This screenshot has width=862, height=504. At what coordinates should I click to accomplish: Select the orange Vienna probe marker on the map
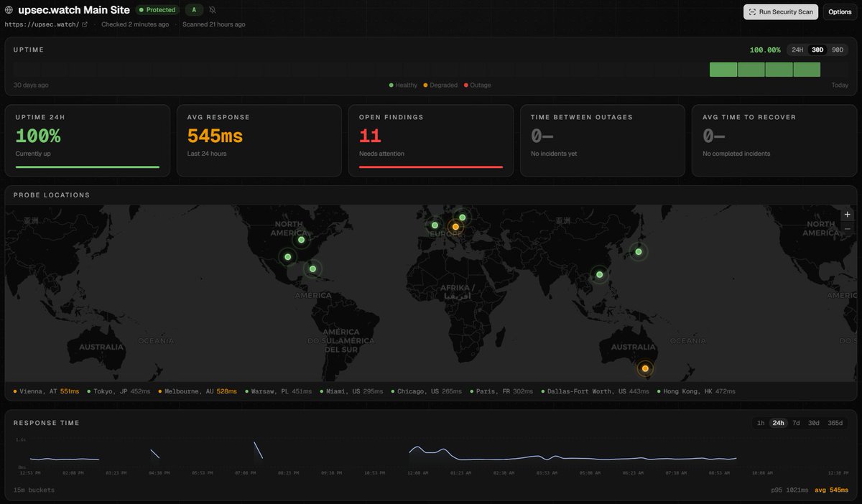[455, 227]
